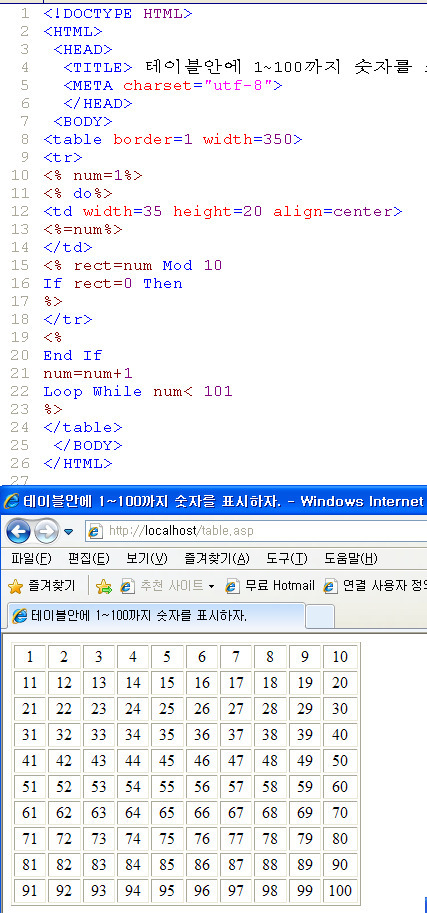Open the 연결 사용자 정의 link
This screenshot has height=913, width=427.
tap(375, 586)
